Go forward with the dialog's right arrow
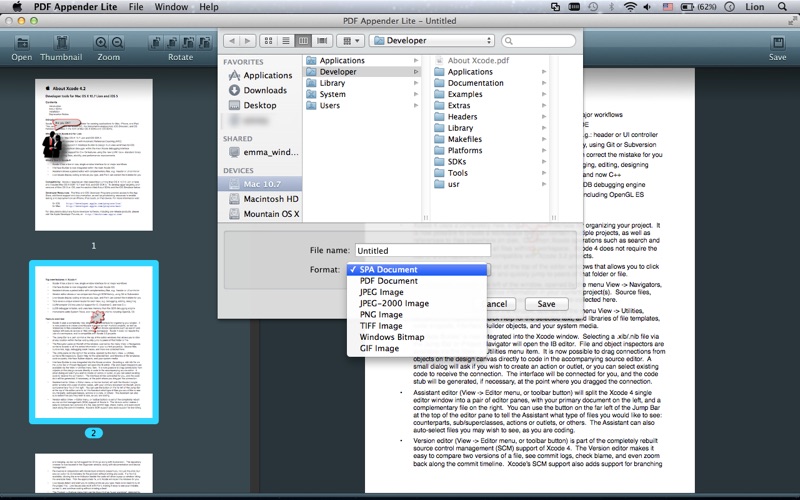800x500 pixels. 247,41
